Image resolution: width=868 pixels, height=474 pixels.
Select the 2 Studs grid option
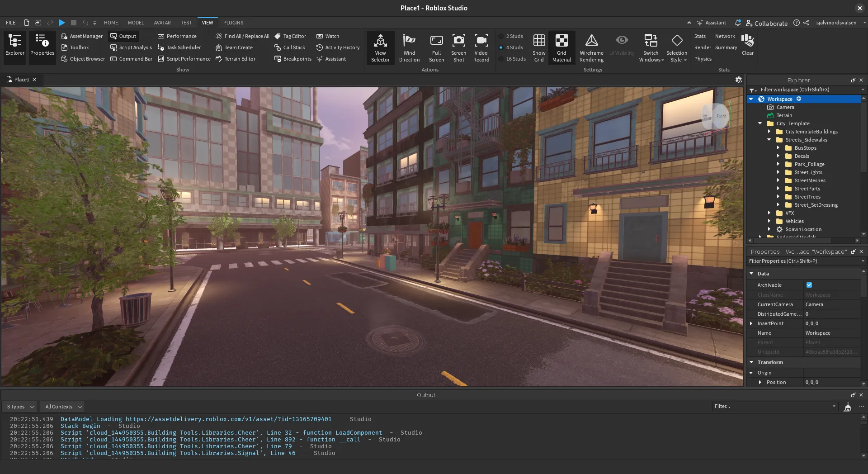click(511, 36)
